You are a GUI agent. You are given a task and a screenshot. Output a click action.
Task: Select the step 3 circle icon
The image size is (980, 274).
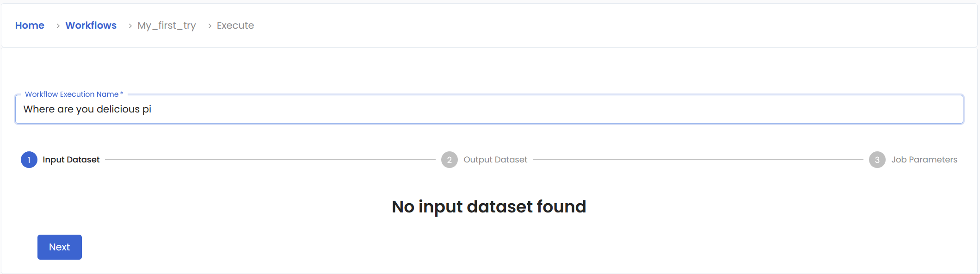(x=877, y=160)
